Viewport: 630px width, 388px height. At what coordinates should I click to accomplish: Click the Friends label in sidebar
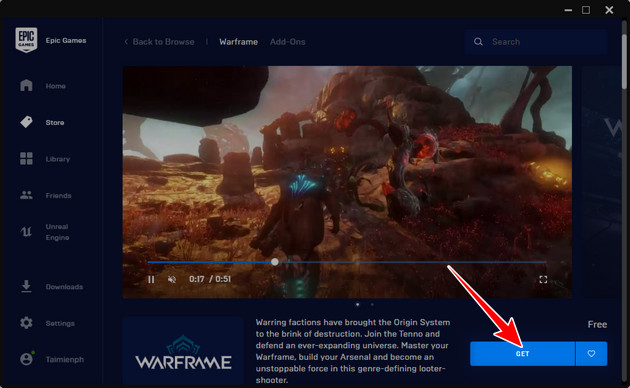click(58, 196)
